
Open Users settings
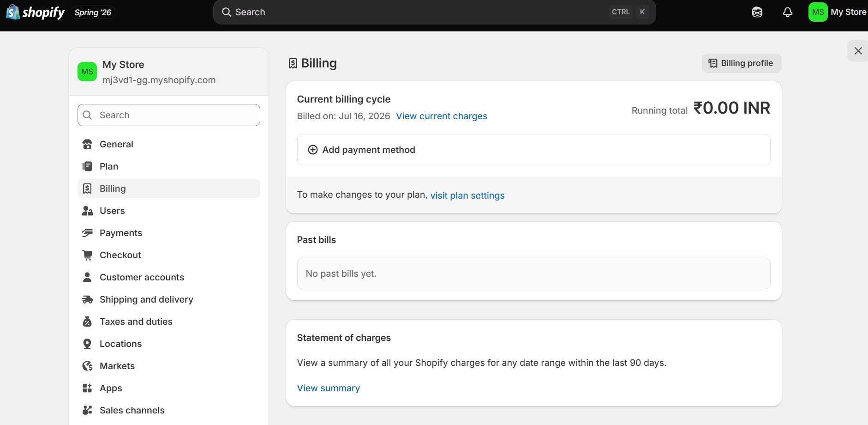(169, 211)
